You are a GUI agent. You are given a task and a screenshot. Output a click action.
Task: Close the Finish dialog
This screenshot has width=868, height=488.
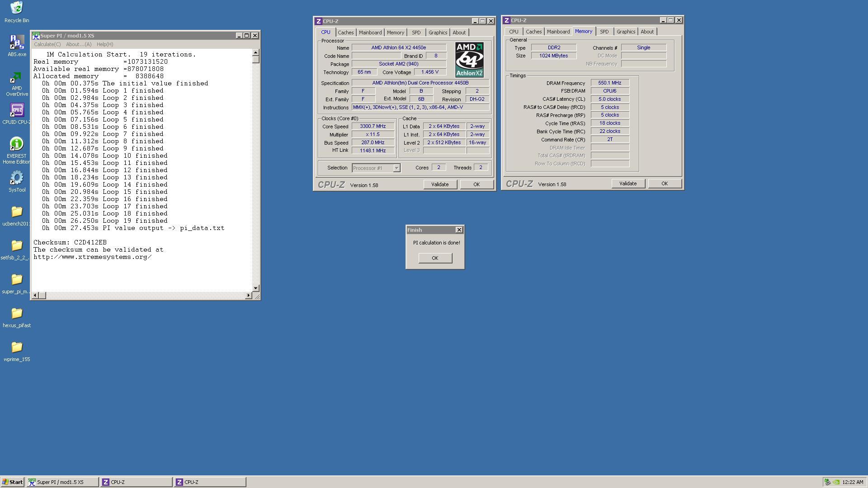[459, 230]
